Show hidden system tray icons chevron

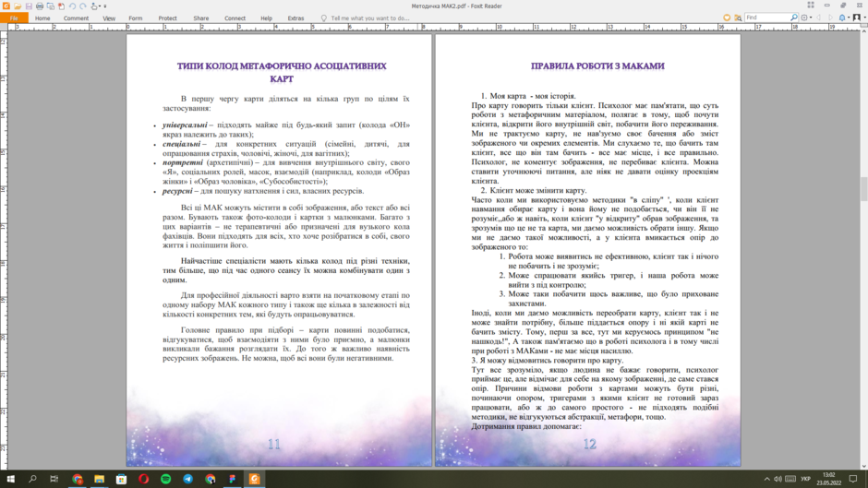(x=766, y=479)
